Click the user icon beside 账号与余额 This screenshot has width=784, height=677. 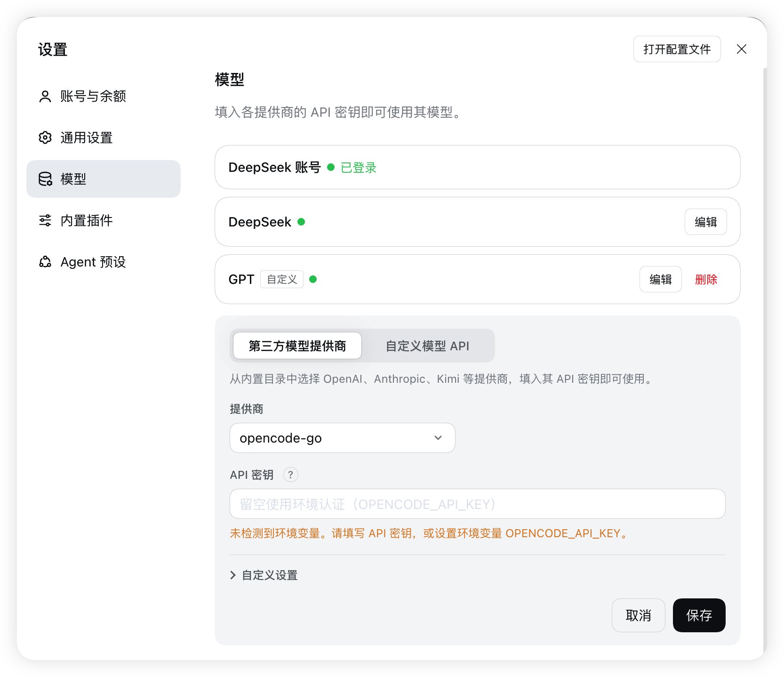pyautogui.click(x=45, y=97)
